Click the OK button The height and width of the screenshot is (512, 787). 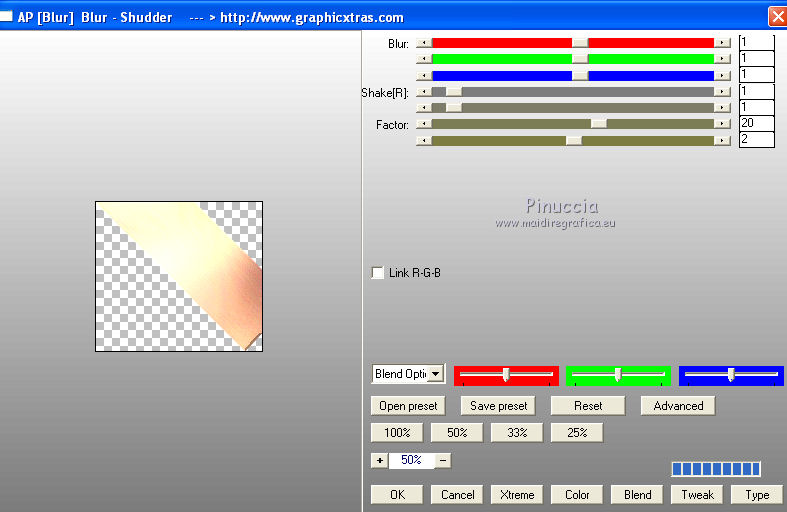point(397,494)
